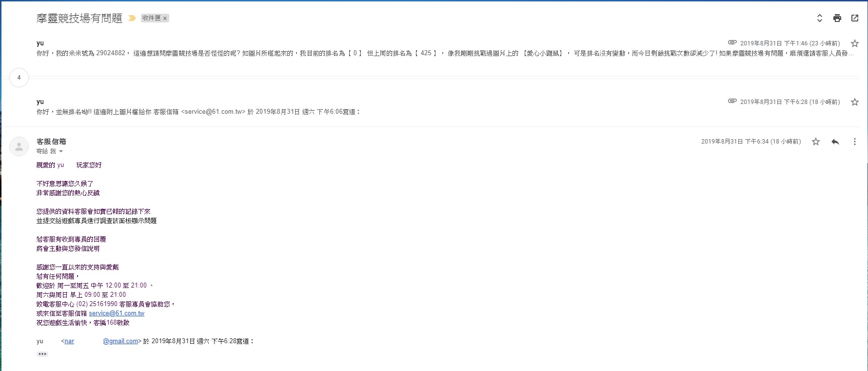
Task: Expand the first collapsed yu message
Action: click(341, 53)
